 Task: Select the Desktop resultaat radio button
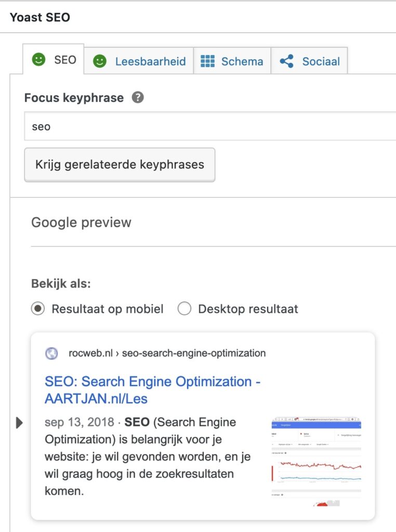[184, 309]
